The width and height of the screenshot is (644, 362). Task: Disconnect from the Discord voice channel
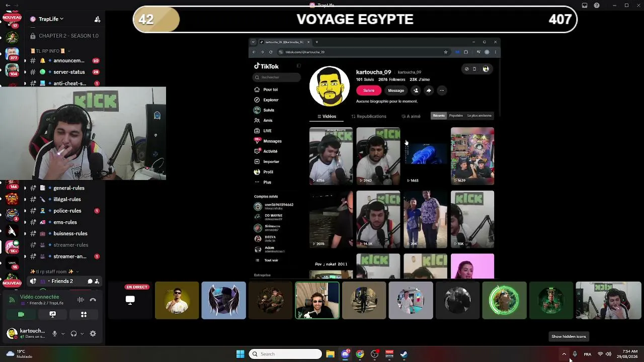[93, 300]
